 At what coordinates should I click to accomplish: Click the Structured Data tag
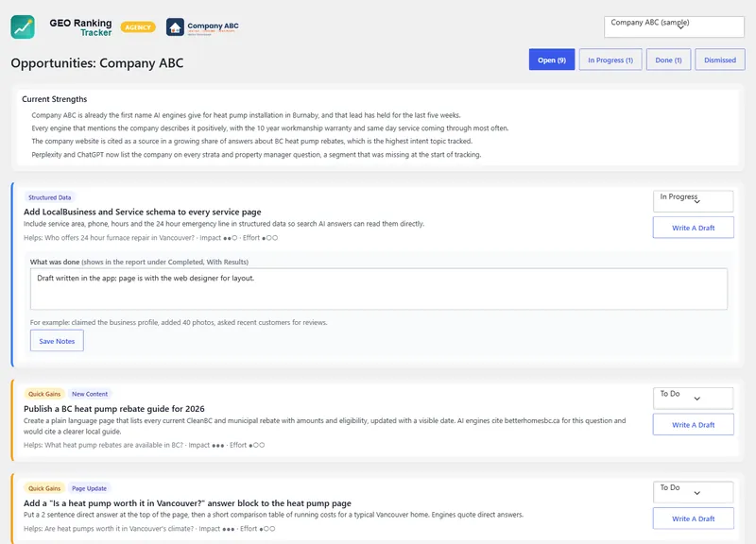pyautogui.click(x=50, y=197)
